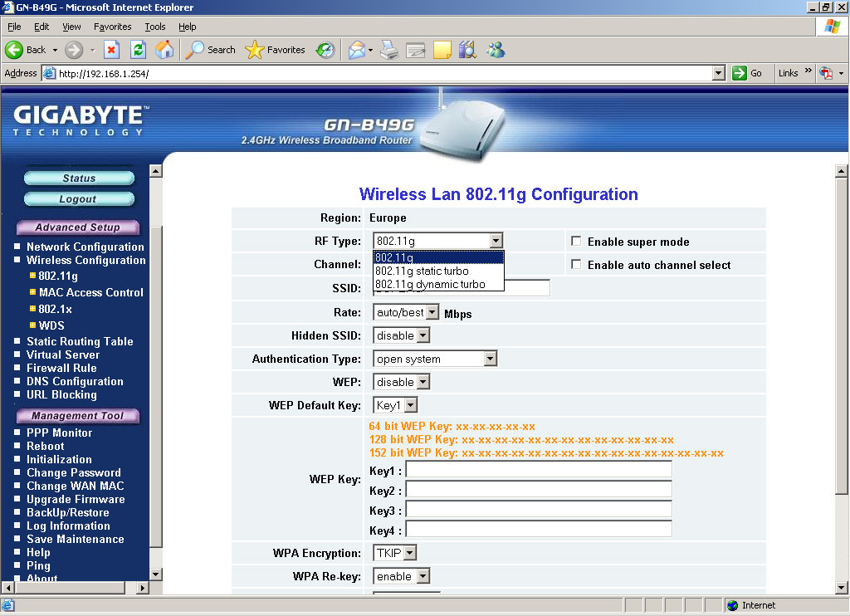
Task: Open the Tools menu
Action: 155,27
